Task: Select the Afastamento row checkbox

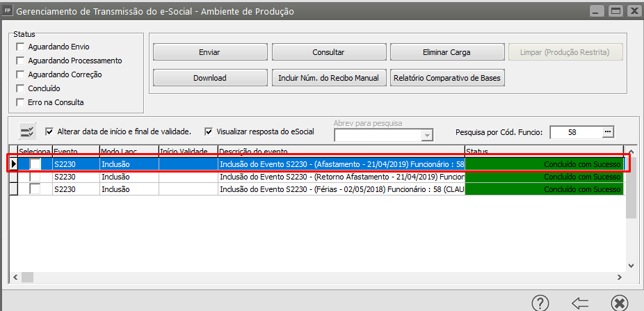Action: [35, 164]
